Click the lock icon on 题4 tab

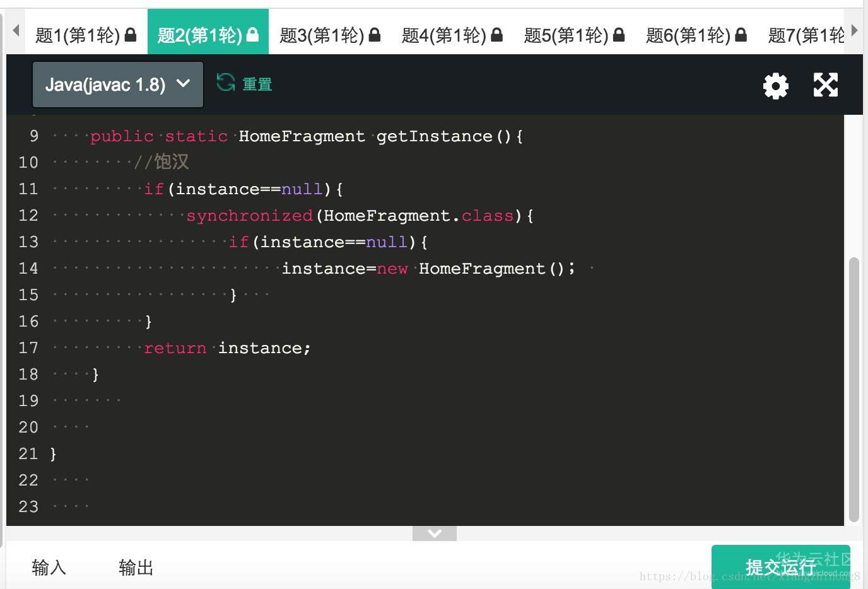coord(497,35)
